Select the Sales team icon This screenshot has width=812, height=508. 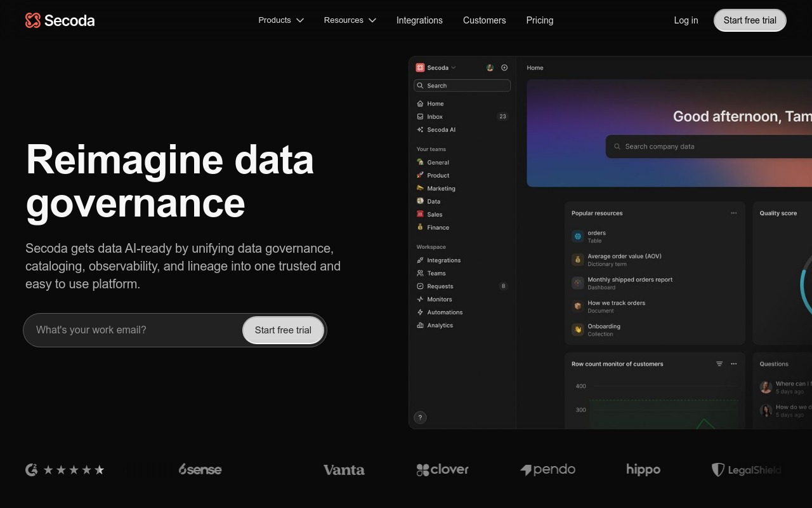click(420, 215)
